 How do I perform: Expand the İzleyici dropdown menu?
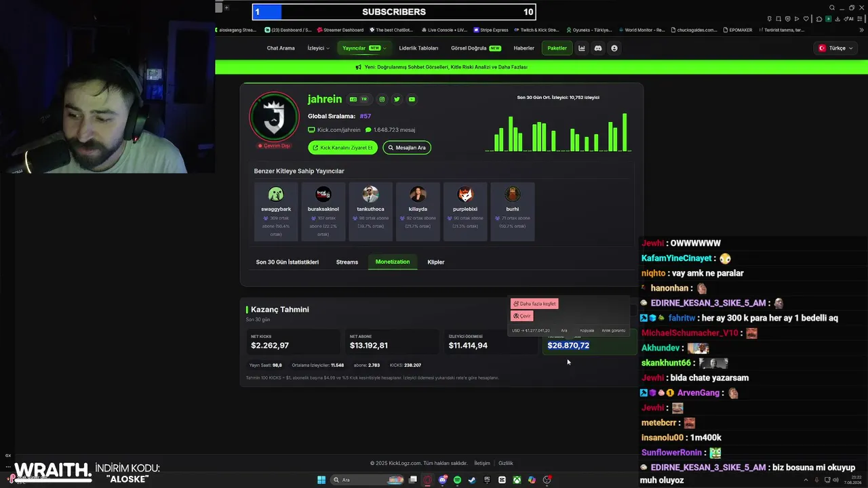pos(319,48)
